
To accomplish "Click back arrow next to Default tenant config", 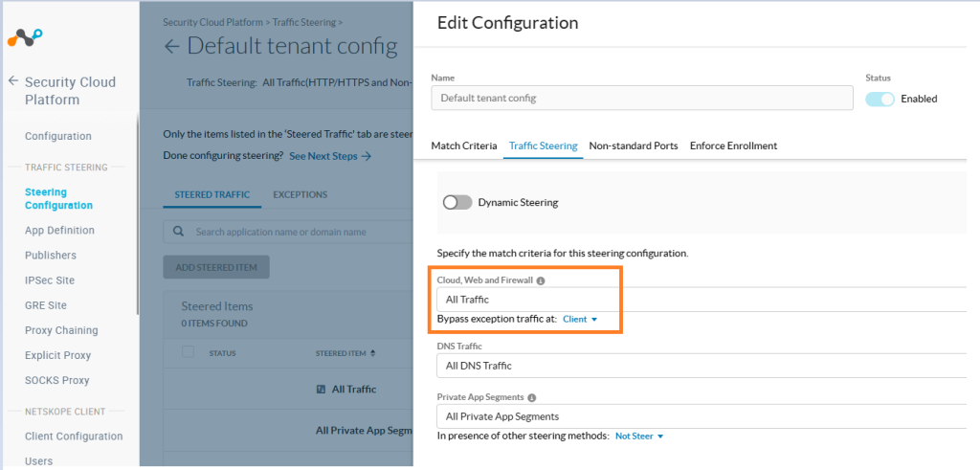I will pyautogui.click(x=171, y=47).
